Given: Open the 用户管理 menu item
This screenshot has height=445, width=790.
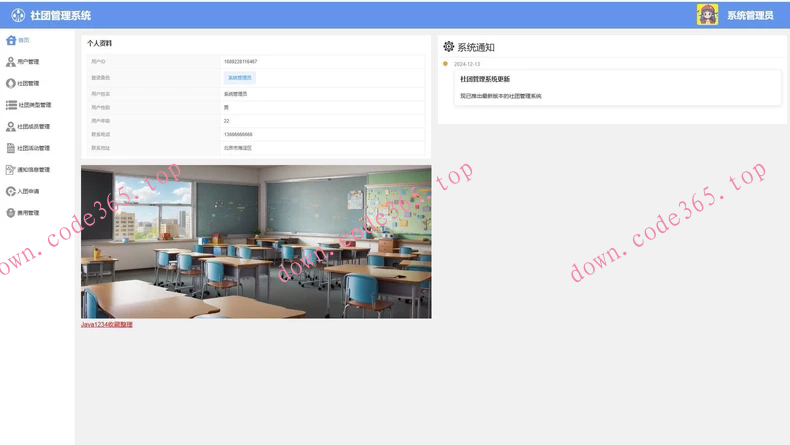Looking at the screenshot, I should 28,62.
